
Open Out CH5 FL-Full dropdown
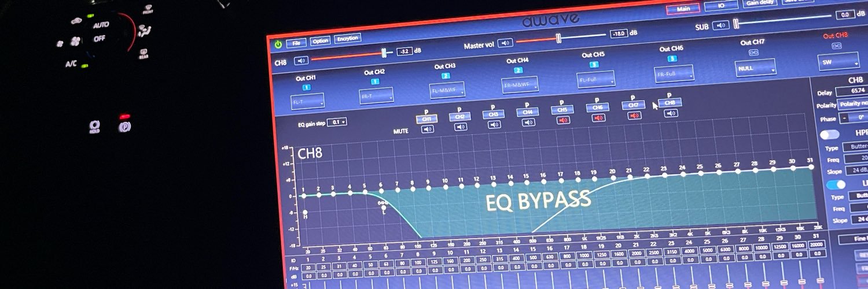[x=595, y=79]
